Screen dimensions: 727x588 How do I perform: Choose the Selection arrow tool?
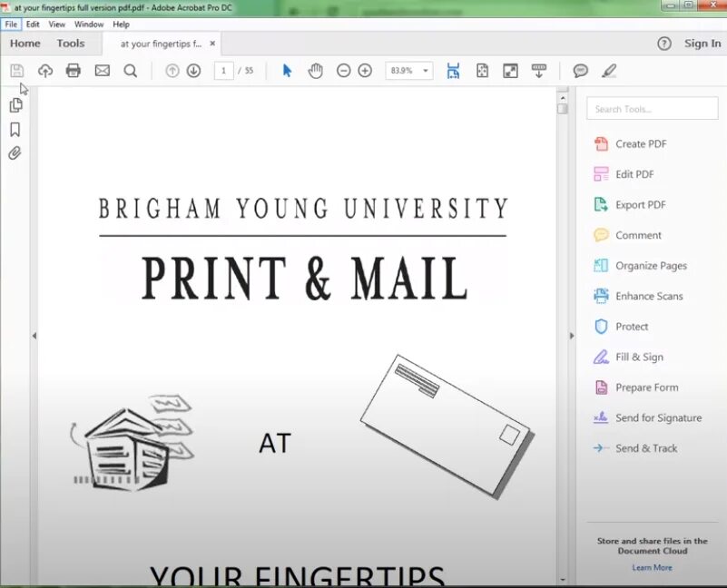pyautogui.click(x=287, y=71)
